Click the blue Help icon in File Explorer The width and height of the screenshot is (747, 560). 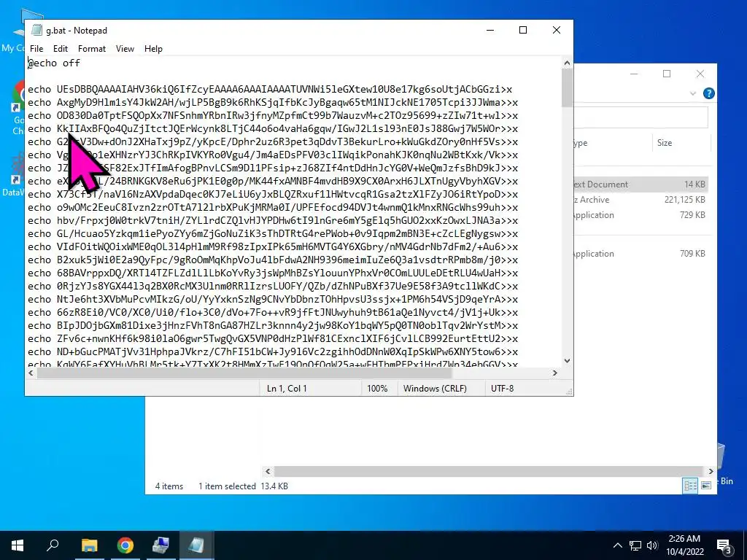coord(708,93)
